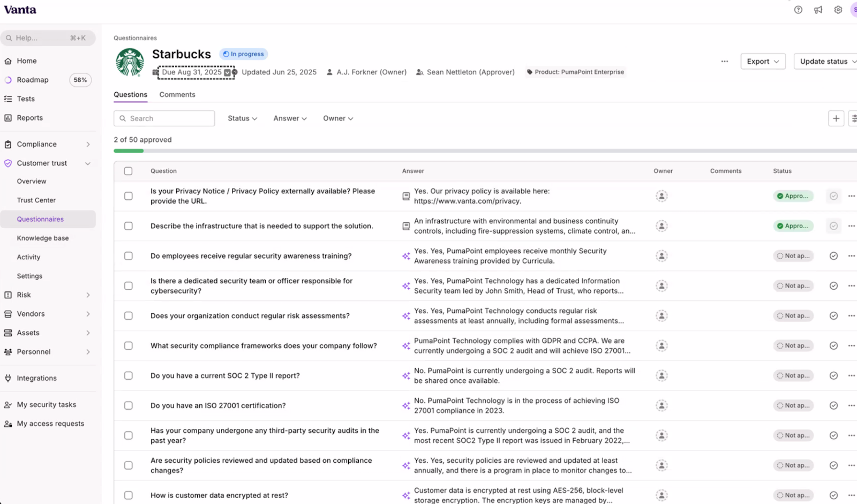Check the infrastructure question checkbox
Viewport: 857px width, 504px height.
[x=128, y=226]
